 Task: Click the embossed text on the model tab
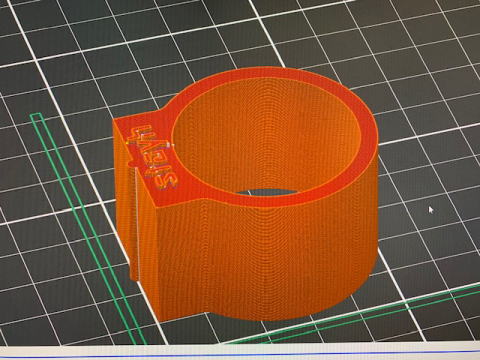(154, 157)
